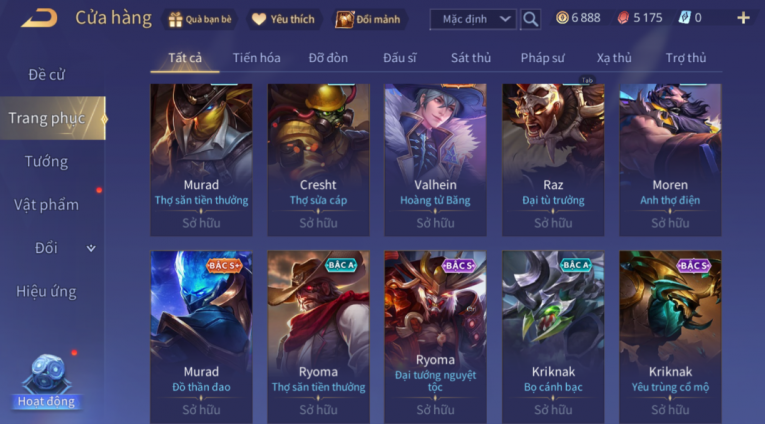The width and height of the screenshot is (765, 424).
Task: Open Yêu thích heart favorites
Action: pos(259,19)
